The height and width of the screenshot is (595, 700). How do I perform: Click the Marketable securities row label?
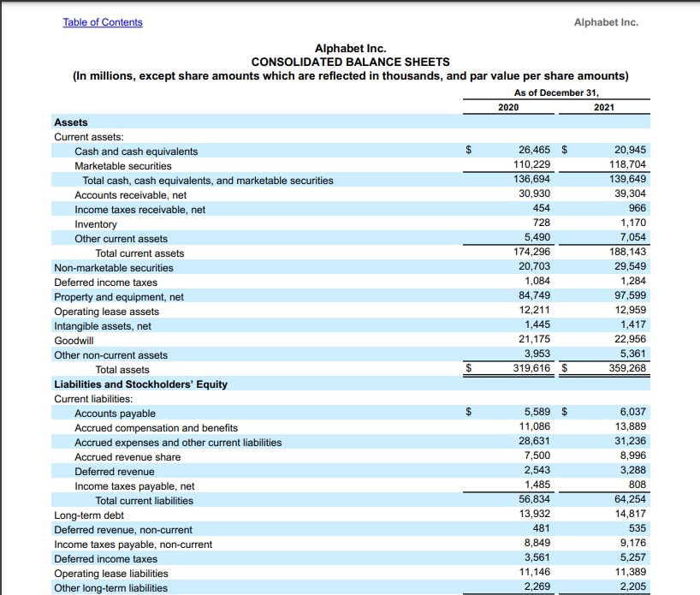[x=123, y=166]
